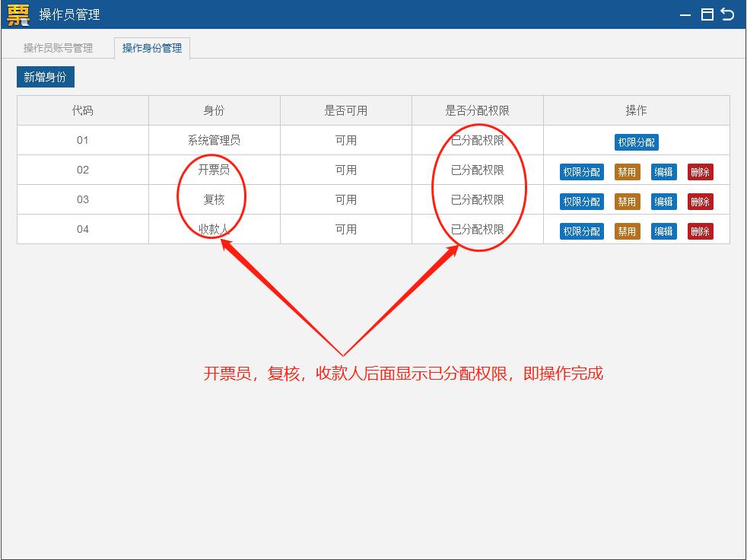Click 编辑 on the 开票员 row
The width and height of the screenshot is (747, 560).
[663, 171]
